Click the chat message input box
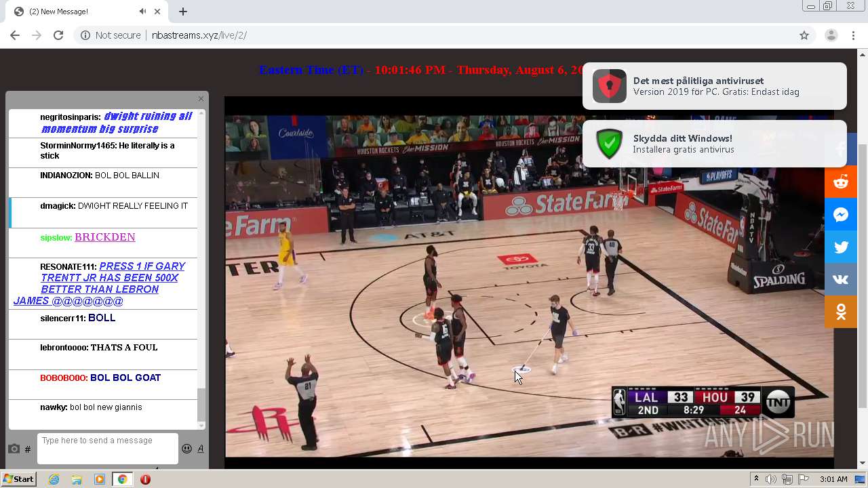Image resolution: width=868 pixels, height=488 pixels. (108, 449)
